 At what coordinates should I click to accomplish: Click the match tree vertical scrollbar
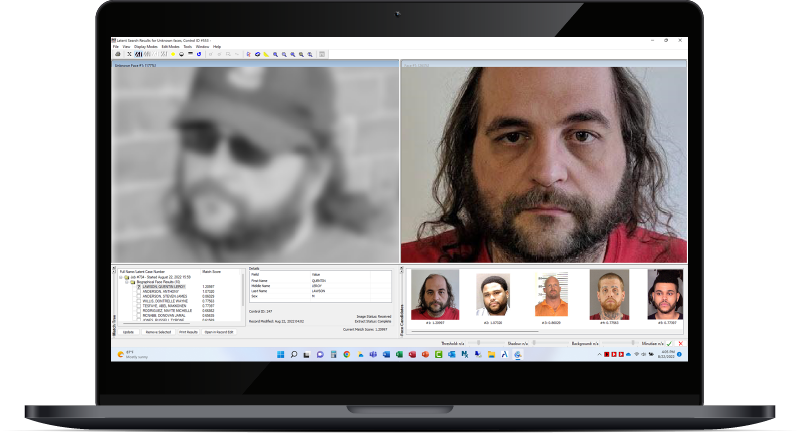click(243, 290)
